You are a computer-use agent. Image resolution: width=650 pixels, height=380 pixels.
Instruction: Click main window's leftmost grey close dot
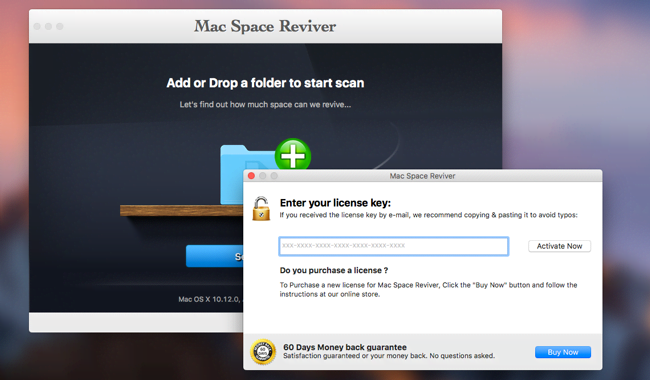(37, 27)
